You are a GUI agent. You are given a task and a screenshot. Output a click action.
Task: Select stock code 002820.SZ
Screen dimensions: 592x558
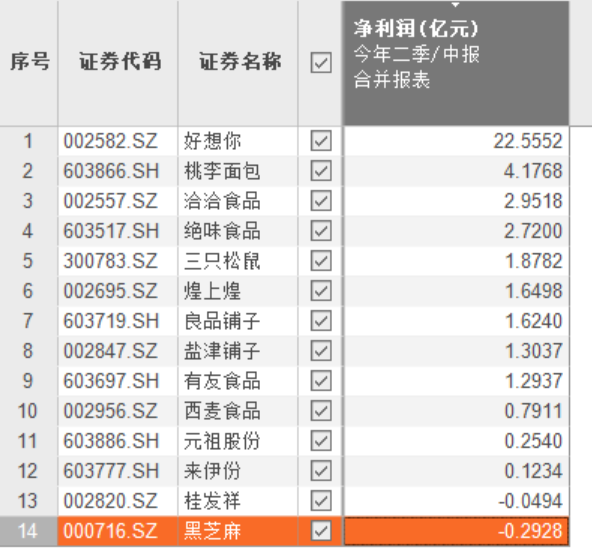[x=110, y=501]
